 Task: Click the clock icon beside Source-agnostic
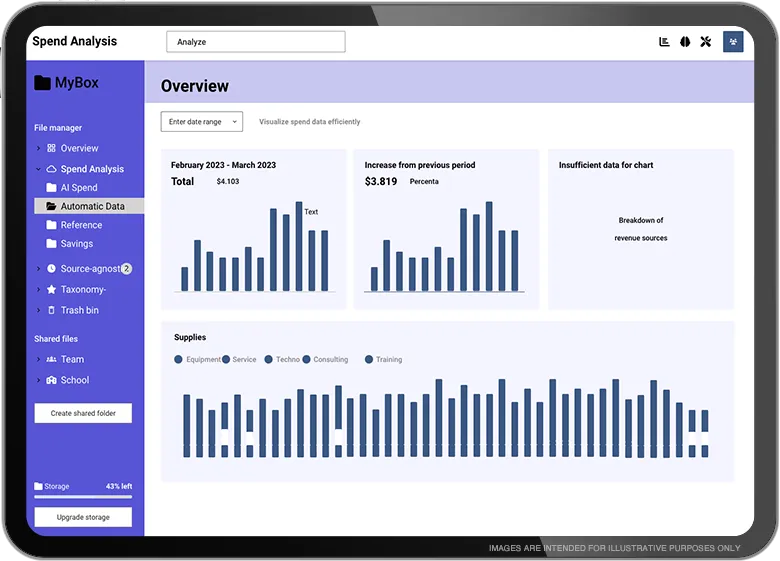click(51, 269)
